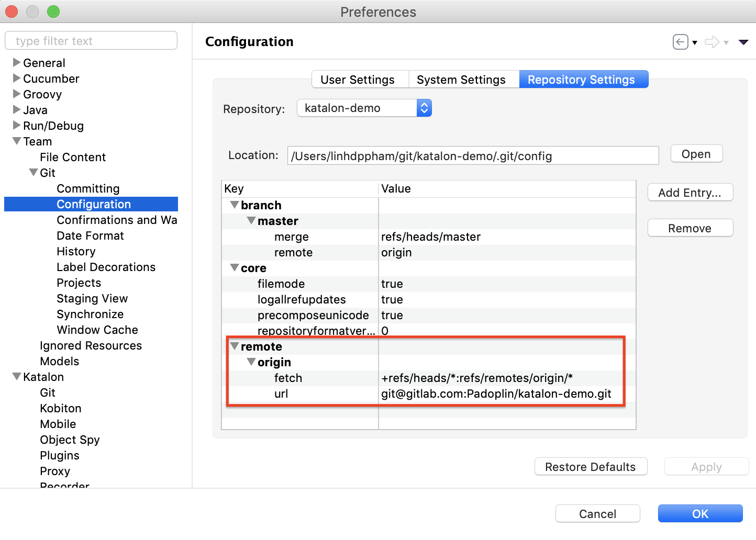Click the Add Entry button
The image size is (756, 540).
coord(690,193)
